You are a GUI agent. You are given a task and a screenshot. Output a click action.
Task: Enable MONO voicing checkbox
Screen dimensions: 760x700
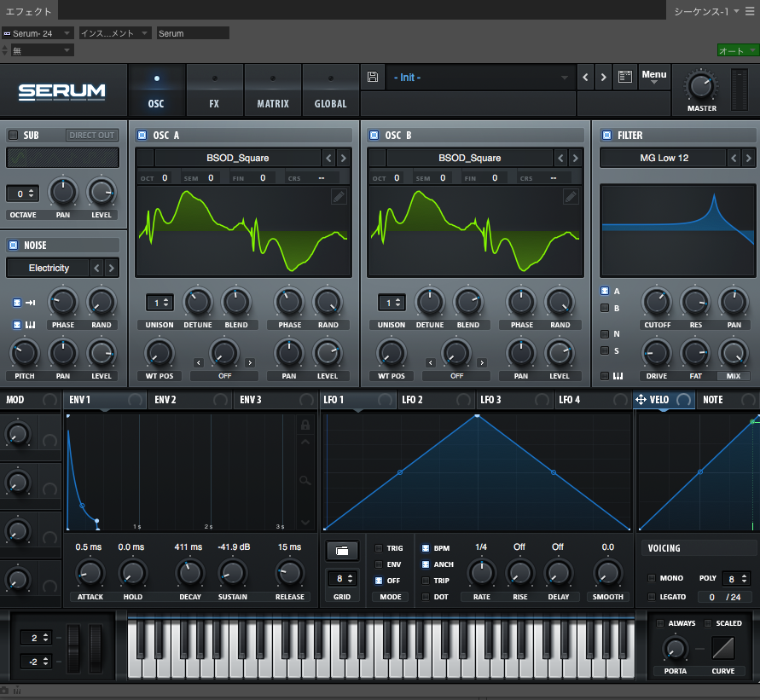coord(652,578)
